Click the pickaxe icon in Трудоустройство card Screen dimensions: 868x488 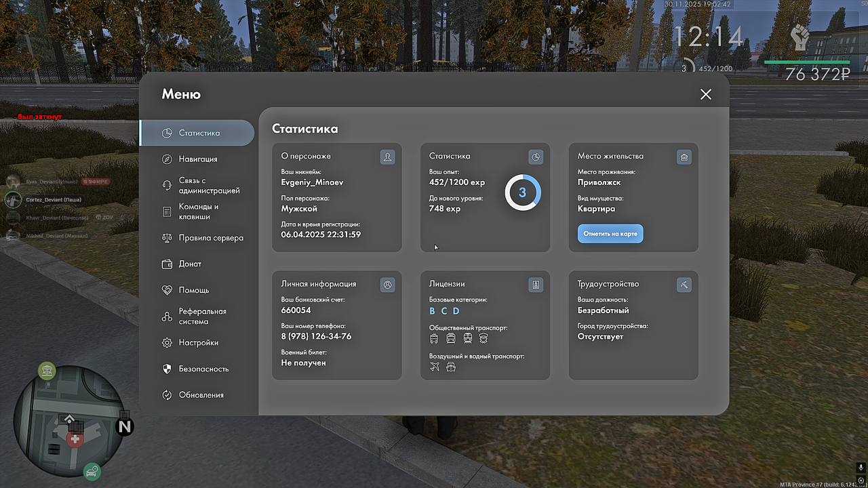click(x=684, y=285)
